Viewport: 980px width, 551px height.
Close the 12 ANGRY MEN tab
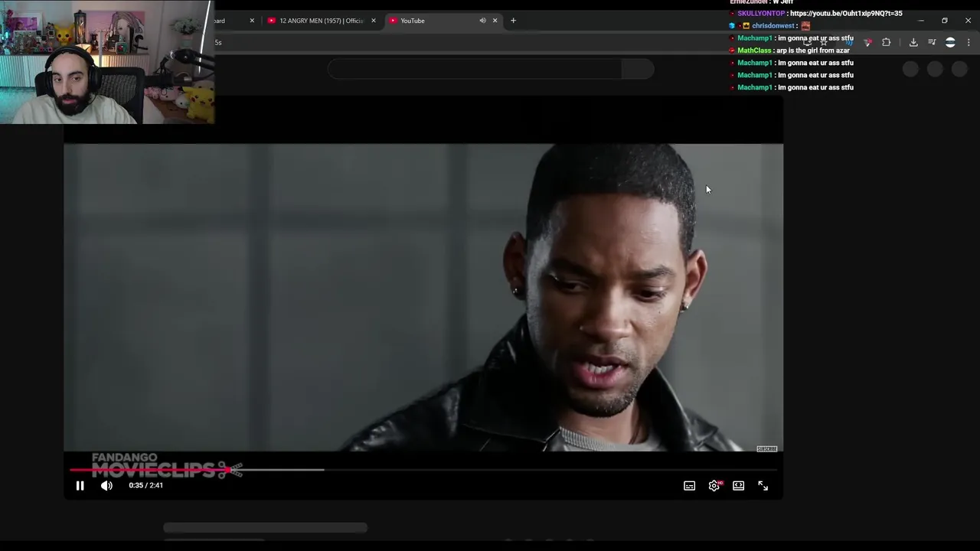click(x=374, y=21)
